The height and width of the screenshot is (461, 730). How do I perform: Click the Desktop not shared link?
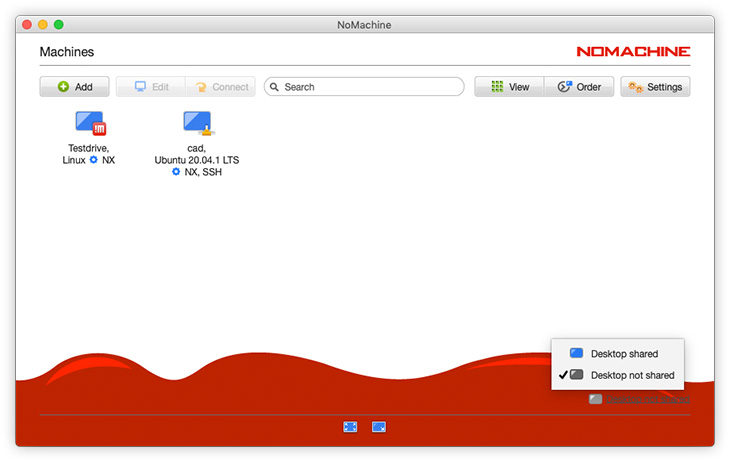click(x=648, y=399)
